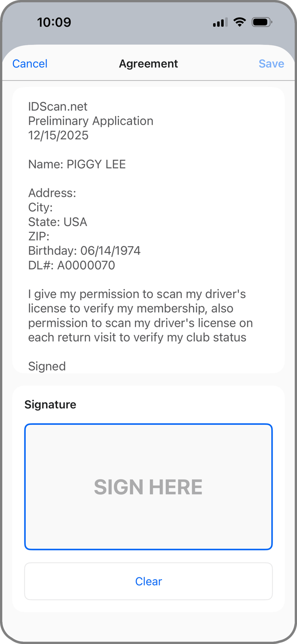The width and height of the screenshot is (297, 644).
Task: Save the signed agreement
Action: [271, 64]
